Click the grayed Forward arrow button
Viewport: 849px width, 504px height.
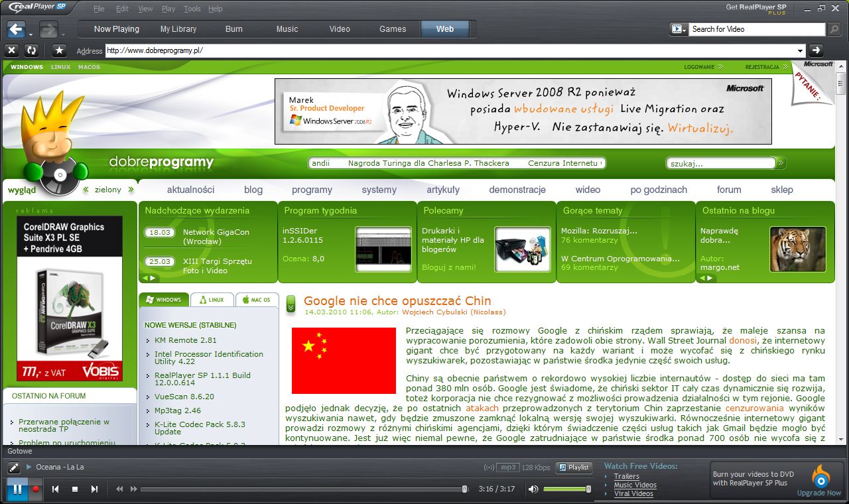tap(48, 29)
